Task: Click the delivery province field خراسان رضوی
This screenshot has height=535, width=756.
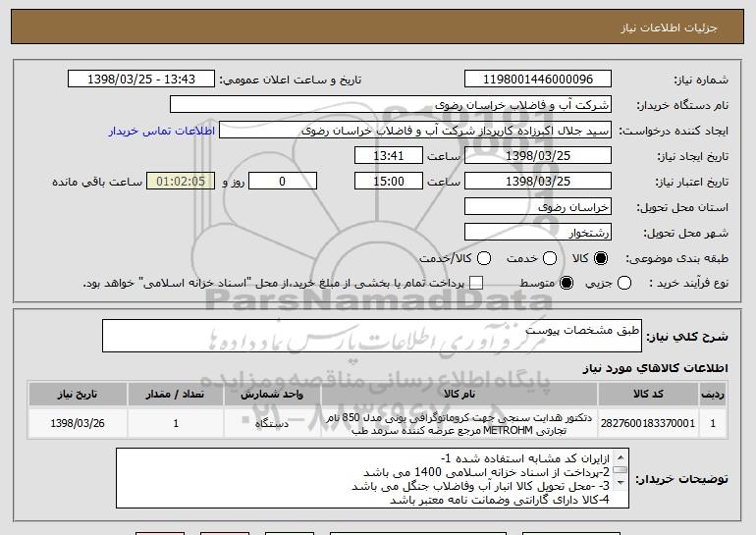Action: [538, 207]
